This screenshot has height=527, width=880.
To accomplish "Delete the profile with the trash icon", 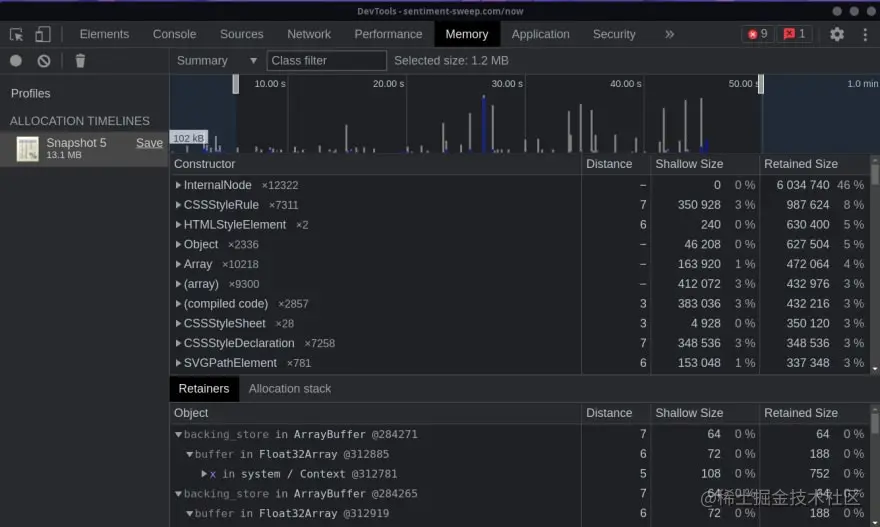I will [80, 61].
